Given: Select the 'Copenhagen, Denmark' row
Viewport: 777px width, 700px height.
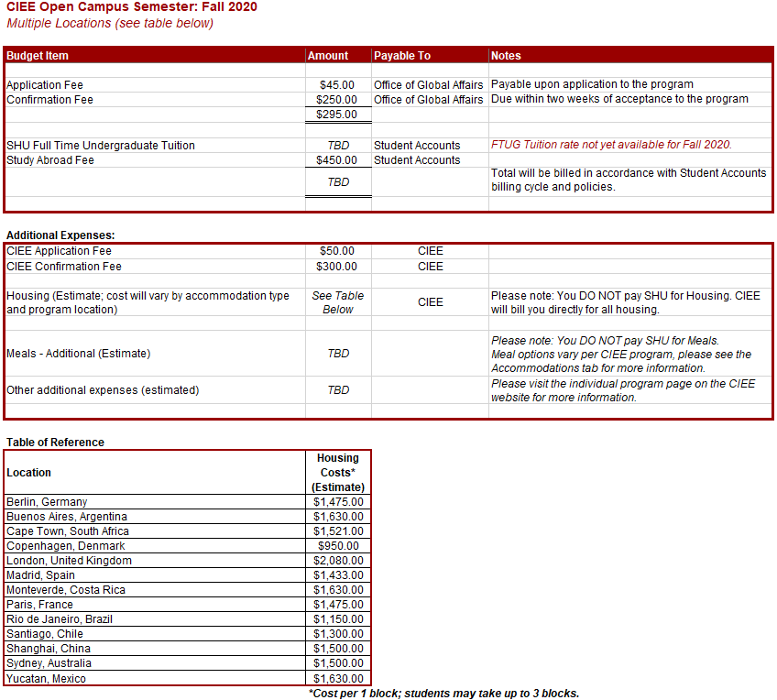Looking at the screenshot, I should (187, 546).
